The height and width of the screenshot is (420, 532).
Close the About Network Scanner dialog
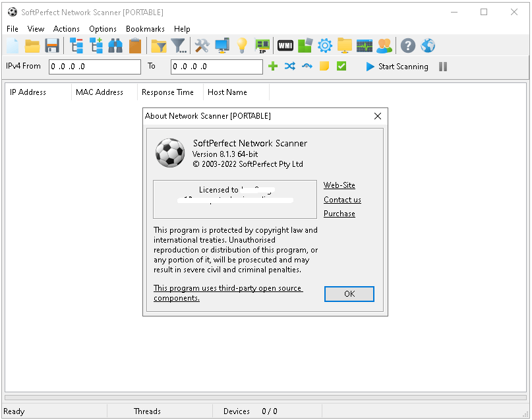pos(378,116)
